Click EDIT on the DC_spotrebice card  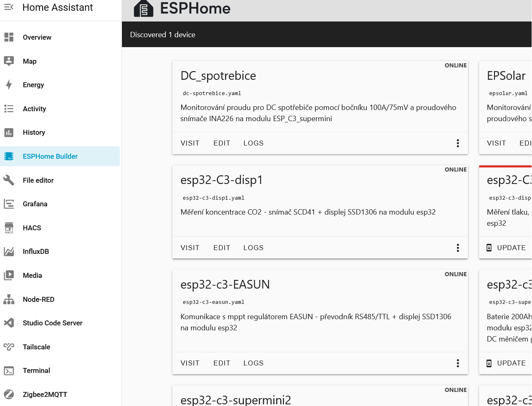coord(222,143)
